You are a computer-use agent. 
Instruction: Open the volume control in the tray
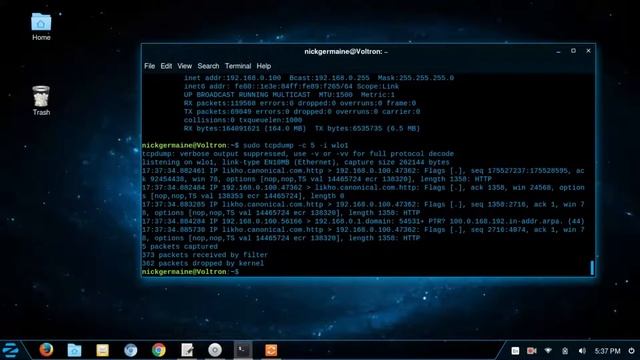click(582, 351)
